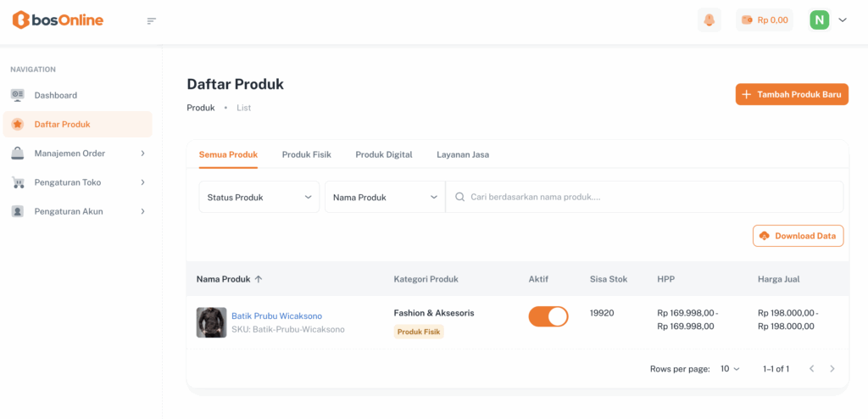The height and width of the screenshot is (419, 868).
Task: Open the Status Produk dropdown
Action: coord(259,197)
